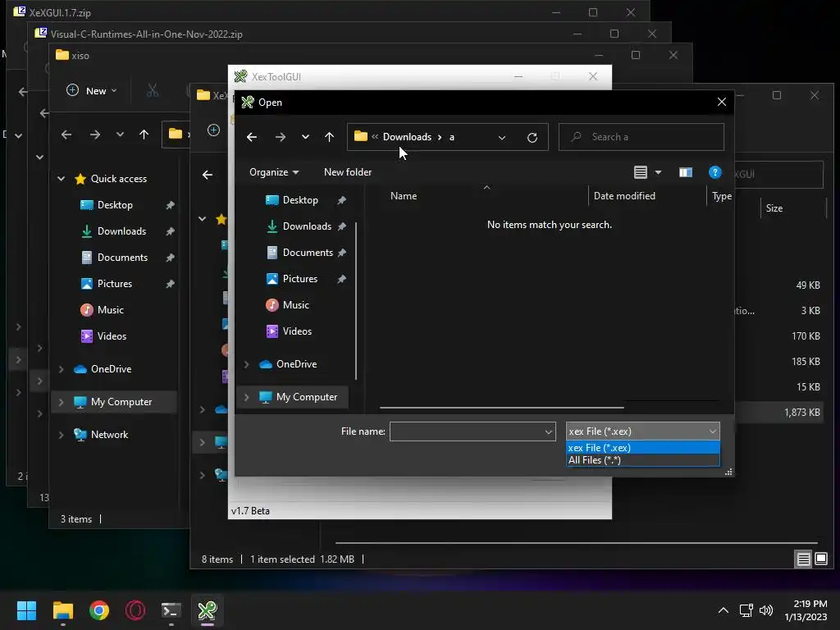840x630 pixels.
Task: Select Documents in Open dialog sidebar
Action: point(308,253)
